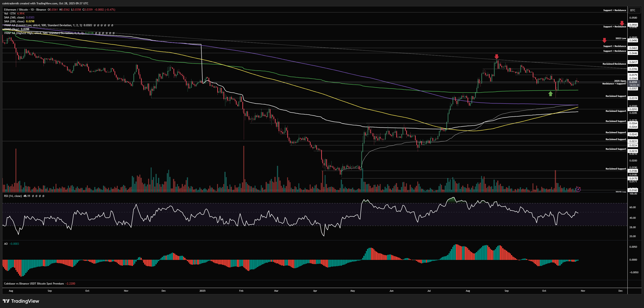Image resolution: width=644 pixels, height=308 pixels.
Task: Click red arrow beside 2022 Low label
Action: click(x=604, y=40)
